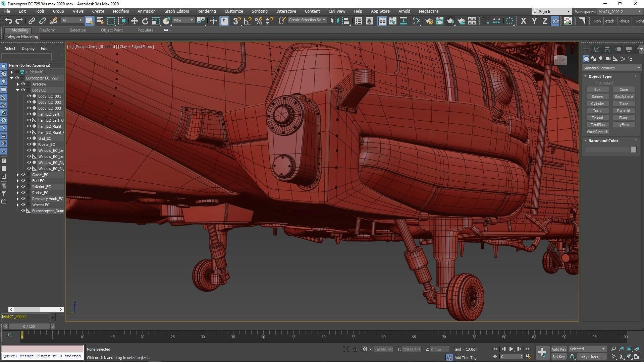
Task: Expand the Cover_EC tree group
Action: (x=17, y=175)
